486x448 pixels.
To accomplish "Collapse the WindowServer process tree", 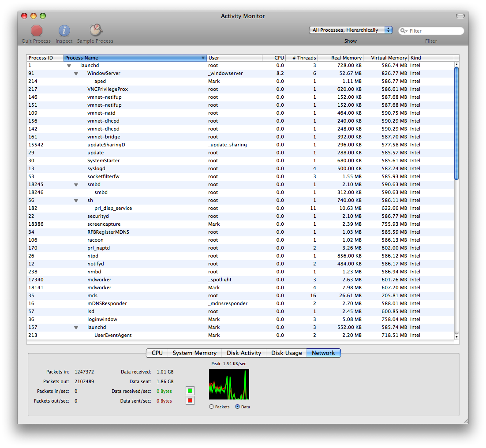I will (x=76, y=74).
